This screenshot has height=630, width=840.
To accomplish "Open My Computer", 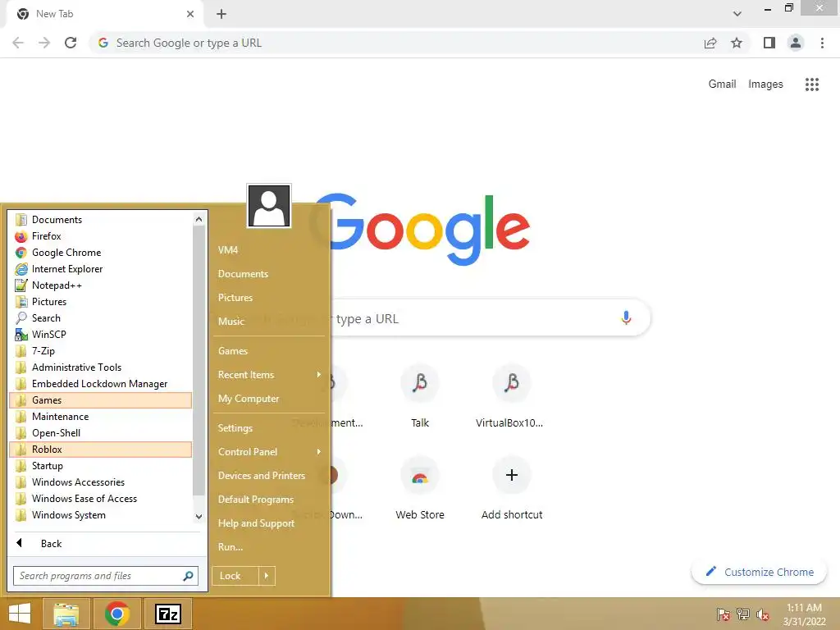I will coord(269,399).
